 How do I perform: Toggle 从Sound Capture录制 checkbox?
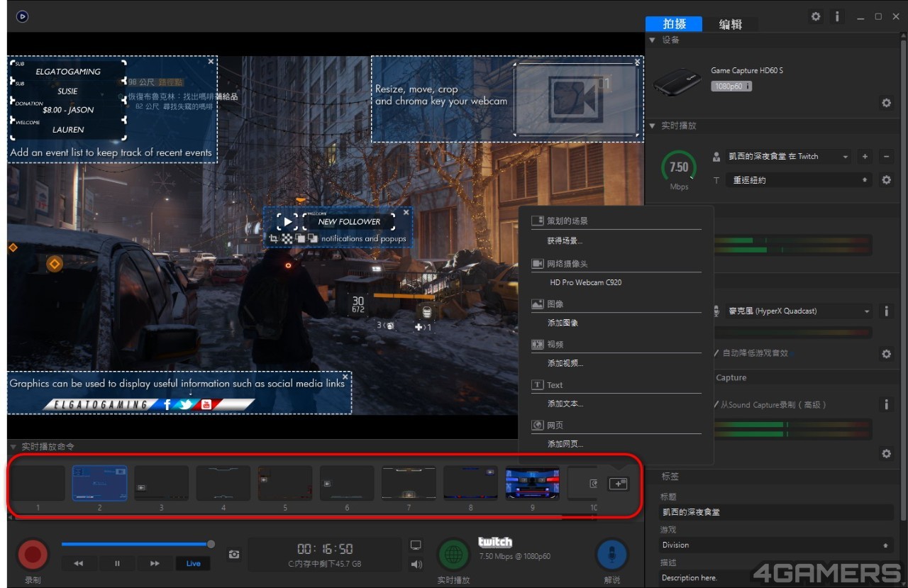(716, 404)
